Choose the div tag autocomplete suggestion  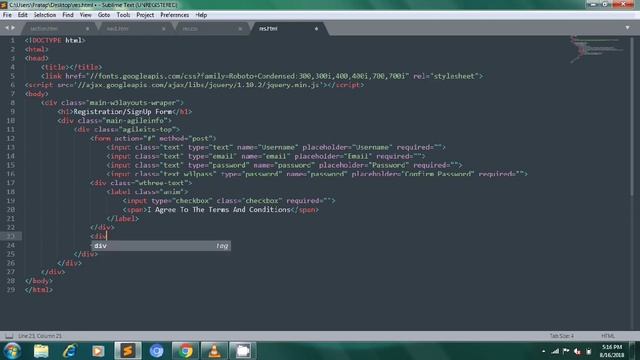161,245
